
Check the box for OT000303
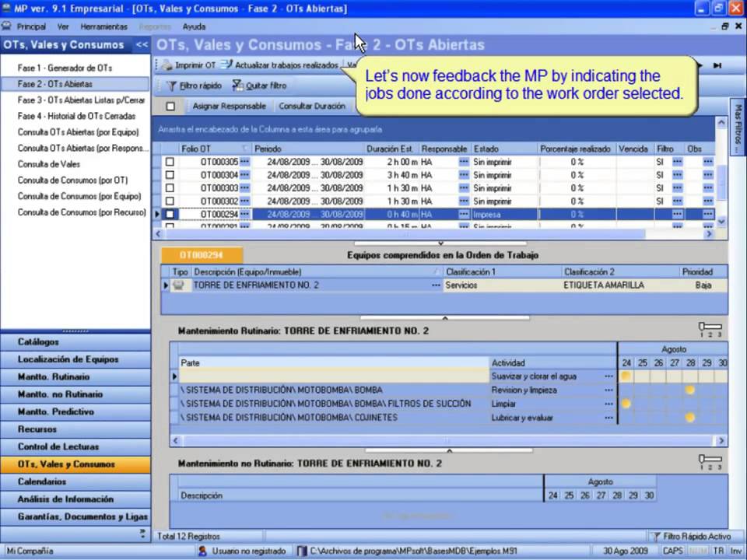tap(170, 188)
